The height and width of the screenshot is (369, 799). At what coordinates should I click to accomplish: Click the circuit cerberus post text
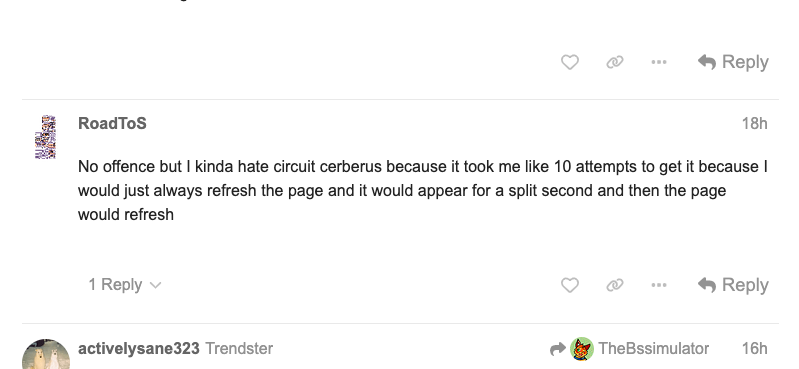click(422, 191)
